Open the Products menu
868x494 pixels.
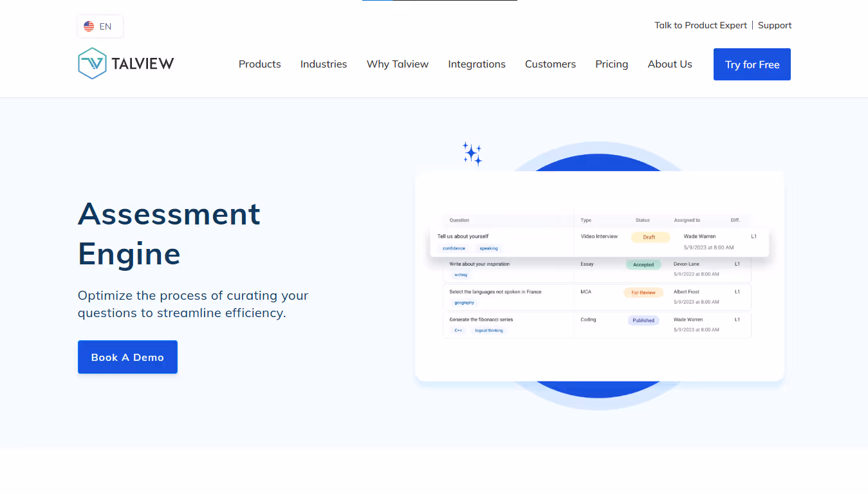tap(259, 64)
